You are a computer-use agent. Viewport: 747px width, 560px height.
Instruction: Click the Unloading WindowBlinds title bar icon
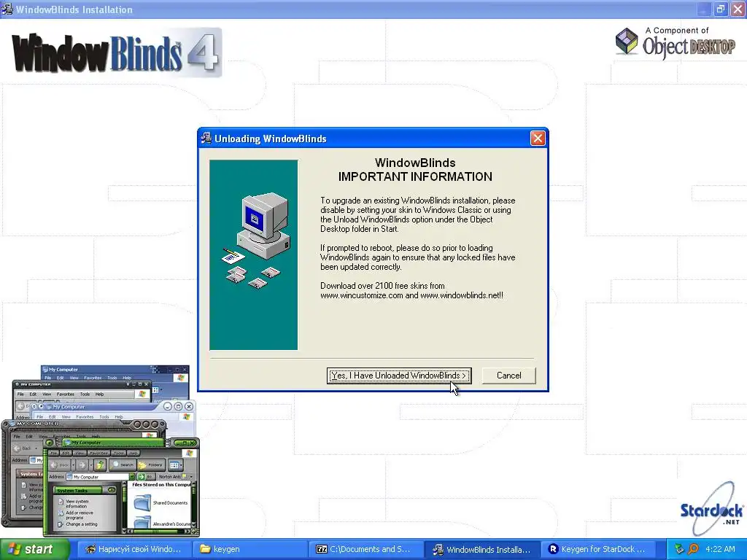[x=206, y=138]
